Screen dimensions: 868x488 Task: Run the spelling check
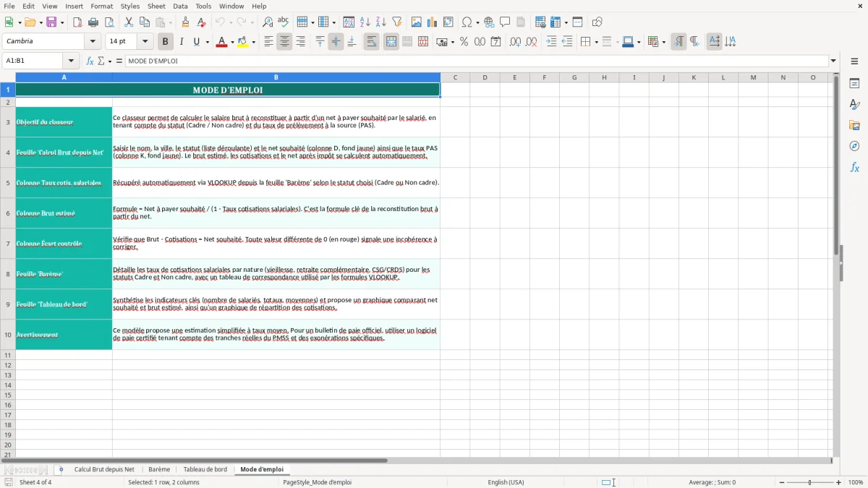(283, 22)
